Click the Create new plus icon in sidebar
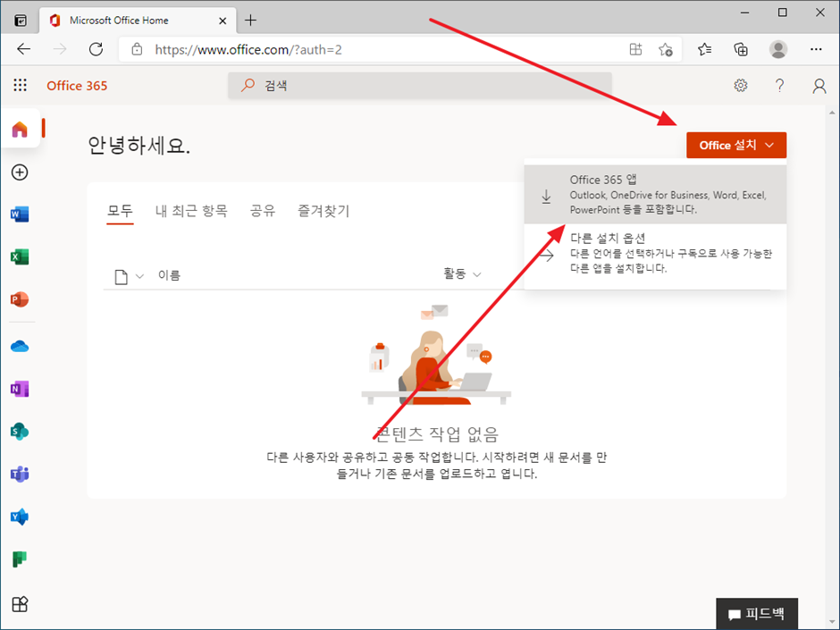The image size is (840, 630). click(x=20, y=172)
